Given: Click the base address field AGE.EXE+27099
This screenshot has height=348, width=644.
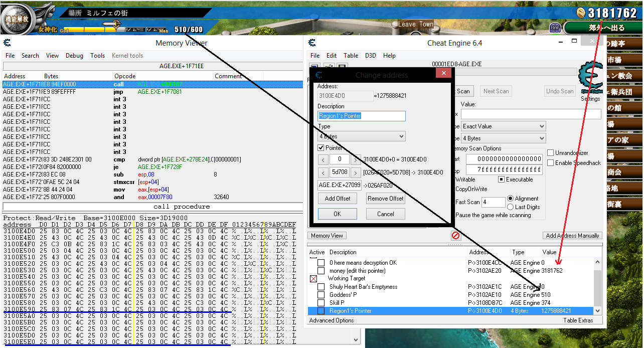Looking at the screenshot, I should click(x=340, y=186).
